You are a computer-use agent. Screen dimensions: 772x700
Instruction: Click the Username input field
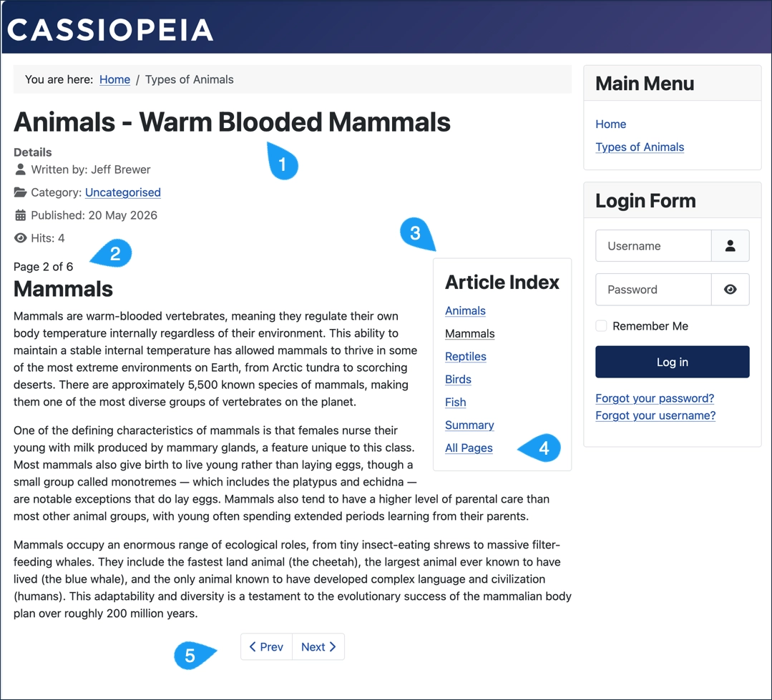click(653, 245)
